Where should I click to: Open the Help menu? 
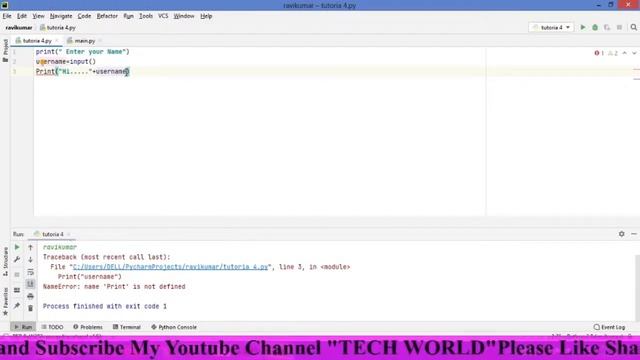point(206,16)
